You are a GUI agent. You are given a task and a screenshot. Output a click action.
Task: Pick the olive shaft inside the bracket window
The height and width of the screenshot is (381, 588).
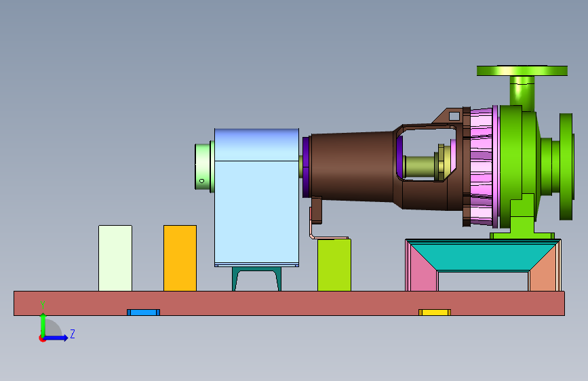[x=419, y=167]
